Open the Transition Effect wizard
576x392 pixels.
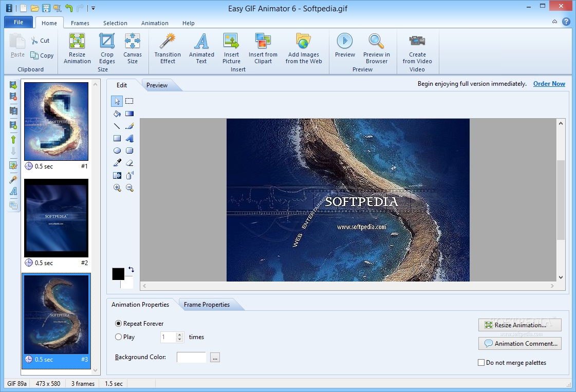(x=167, y=47)
